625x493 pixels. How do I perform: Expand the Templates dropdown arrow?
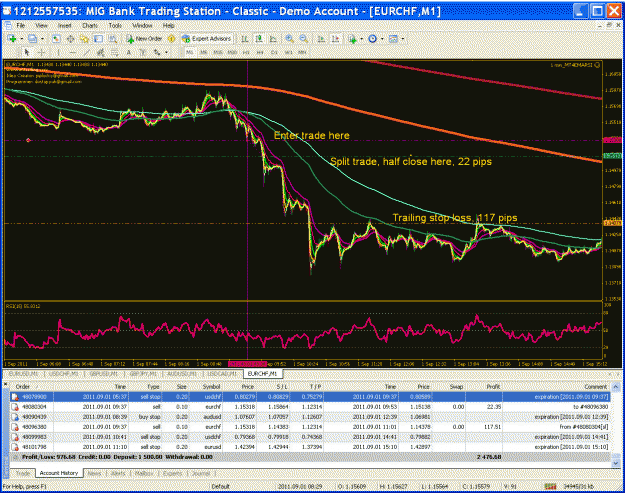click(403, 39)
